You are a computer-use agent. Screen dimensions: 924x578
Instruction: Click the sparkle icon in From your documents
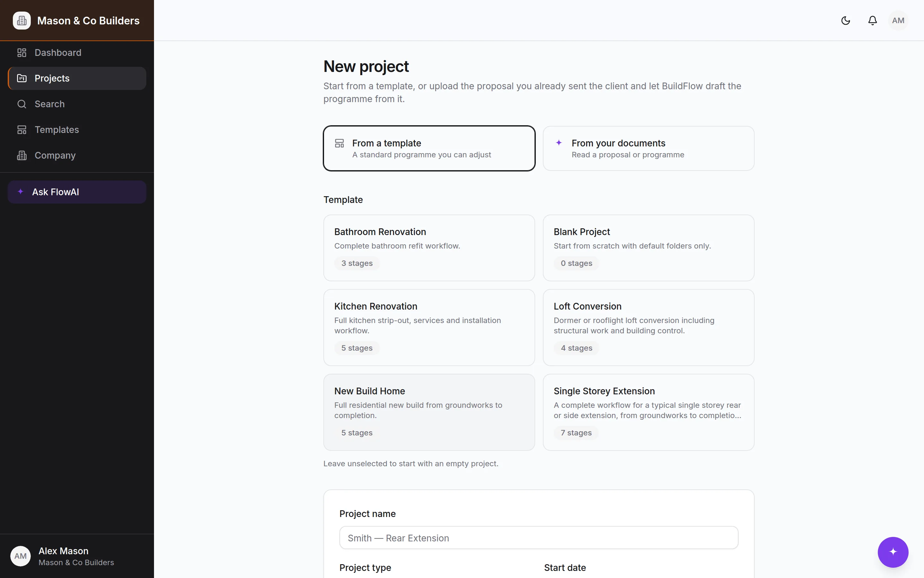pos(559,143)
